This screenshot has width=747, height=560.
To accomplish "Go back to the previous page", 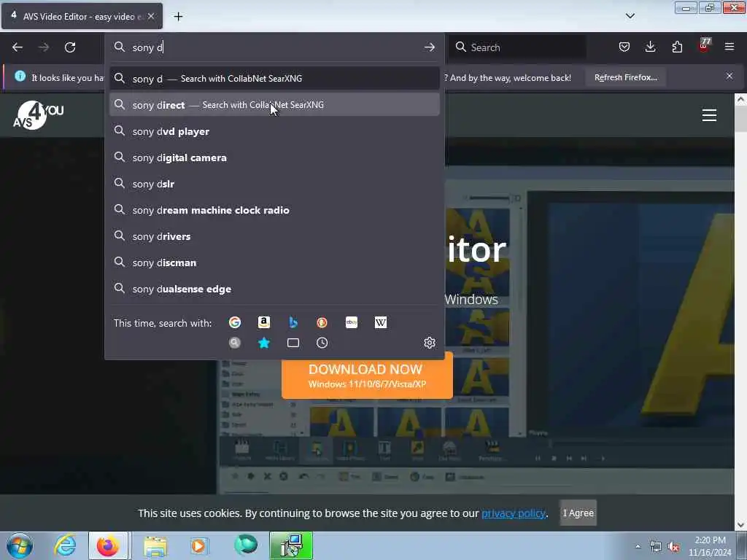I will (18, 47).
